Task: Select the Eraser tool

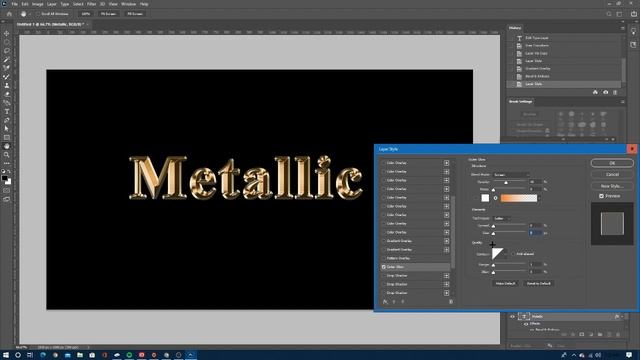Action: [x=7, y=94]
